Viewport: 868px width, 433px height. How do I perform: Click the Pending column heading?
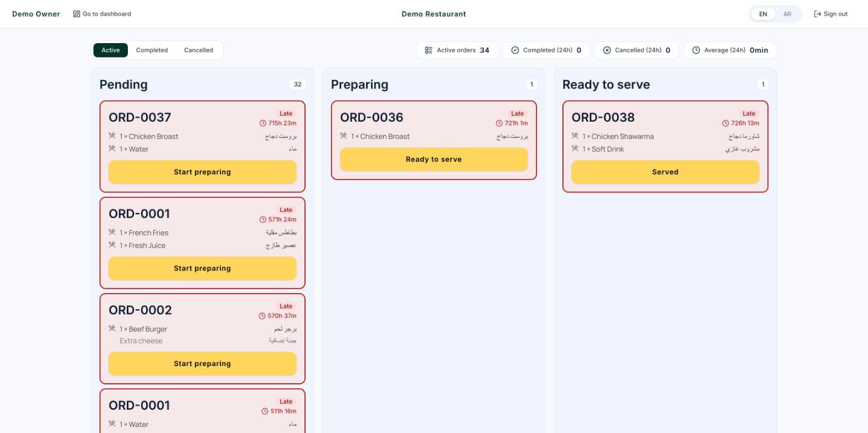[123, 85]
